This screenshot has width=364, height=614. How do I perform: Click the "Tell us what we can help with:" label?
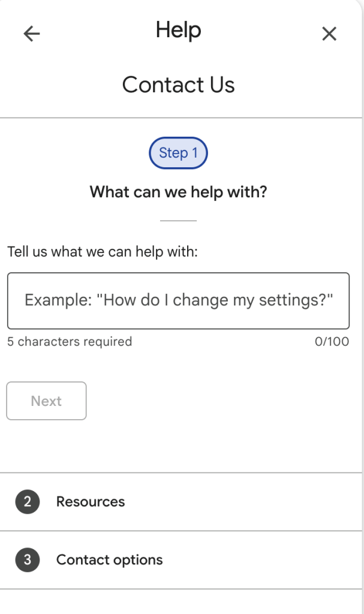click(x=103, y=251)
